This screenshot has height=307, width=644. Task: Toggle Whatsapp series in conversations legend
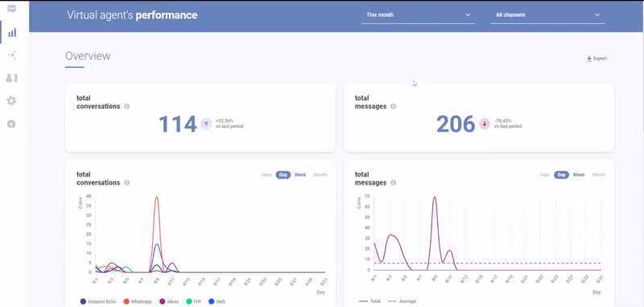click(x=138, y=301)
